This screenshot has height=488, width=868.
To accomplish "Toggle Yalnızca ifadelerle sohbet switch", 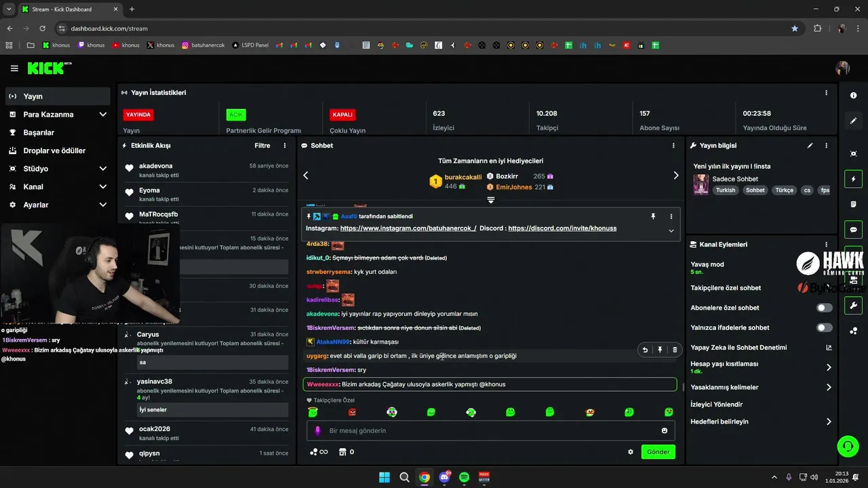I will [825, 328].
